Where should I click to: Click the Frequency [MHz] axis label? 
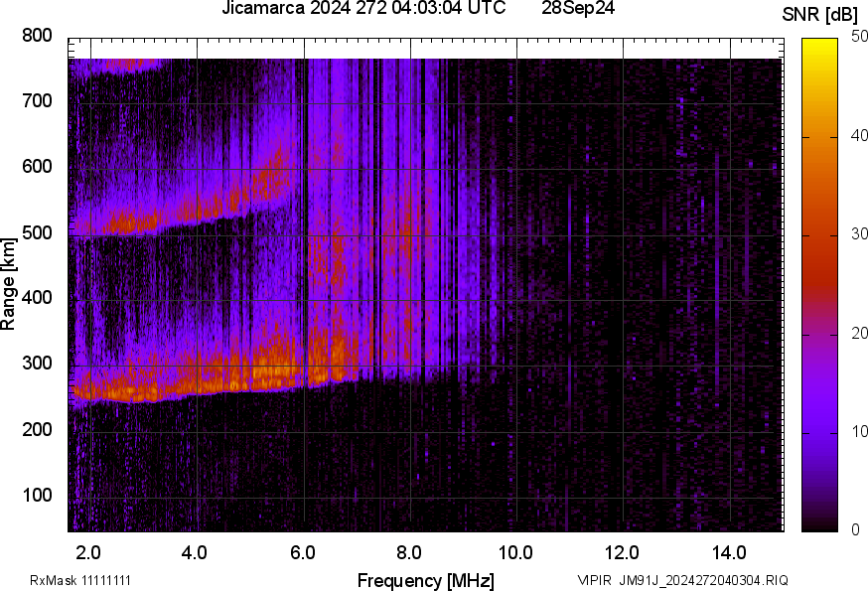pyautogui.click(x=425, y=580)
